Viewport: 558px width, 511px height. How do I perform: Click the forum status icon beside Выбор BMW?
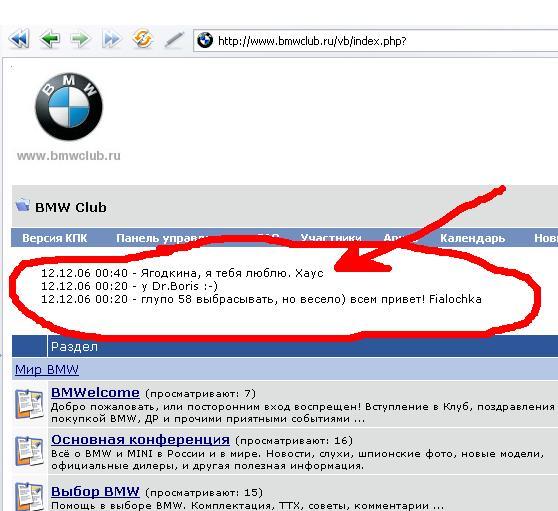click(x=29, y=496)
